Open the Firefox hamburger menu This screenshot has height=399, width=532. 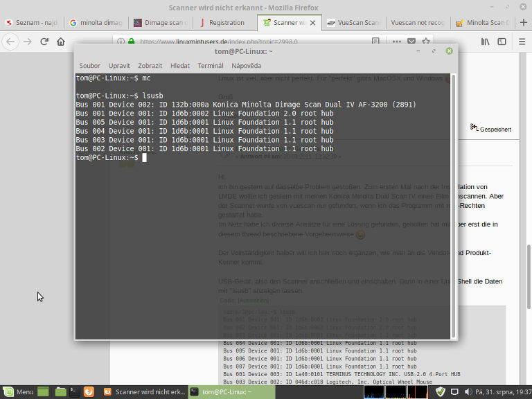click(x=522, y=42)
